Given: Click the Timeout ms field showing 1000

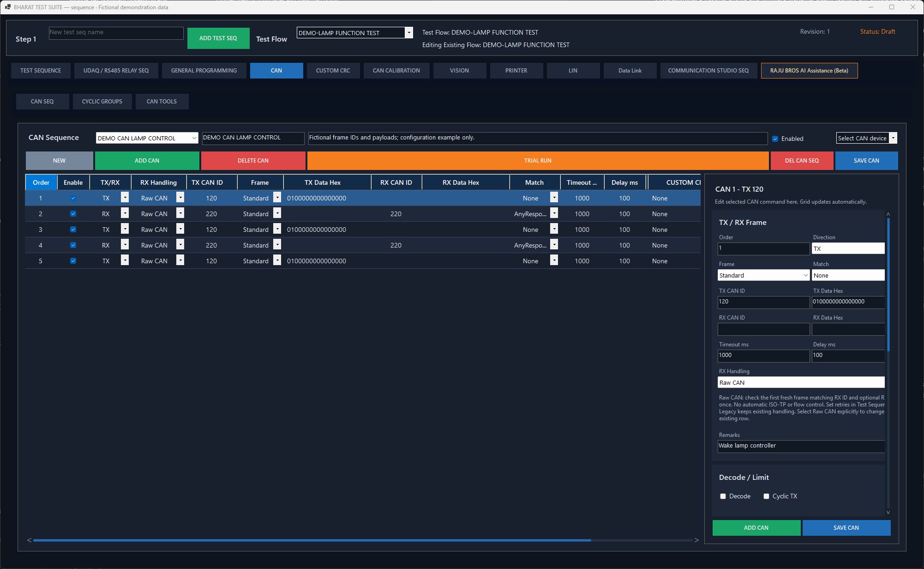Looking at the screenshot, I should pyautogui.click(x=763, y=356).
